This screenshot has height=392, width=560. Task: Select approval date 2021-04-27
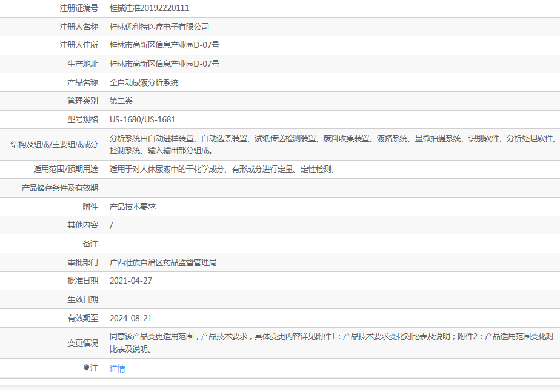pos(131,281)
